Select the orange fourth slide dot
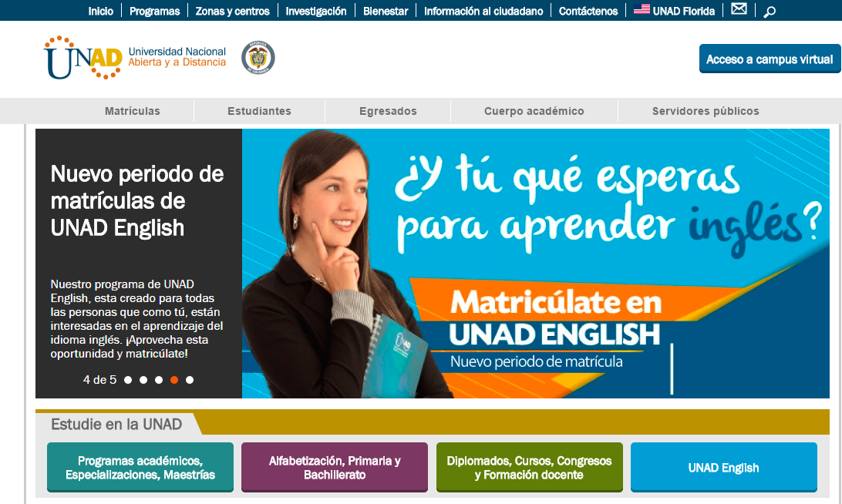This screenshot has width=842, height=504. point(174,380)
